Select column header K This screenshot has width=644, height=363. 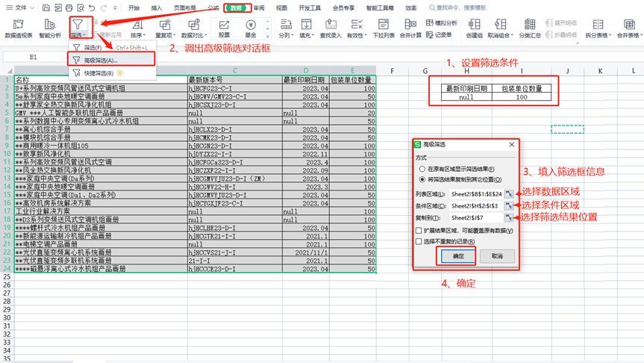600,71
